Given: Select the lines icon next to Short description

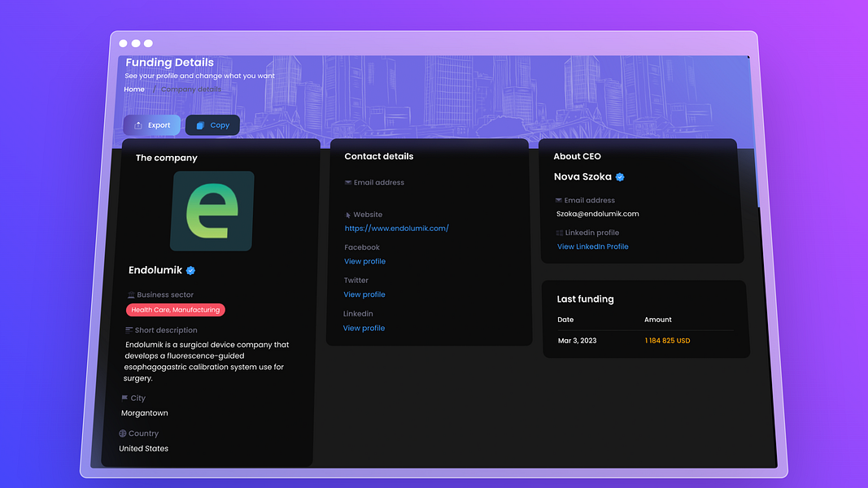Looking at the screenshot, I should (129, 330).
